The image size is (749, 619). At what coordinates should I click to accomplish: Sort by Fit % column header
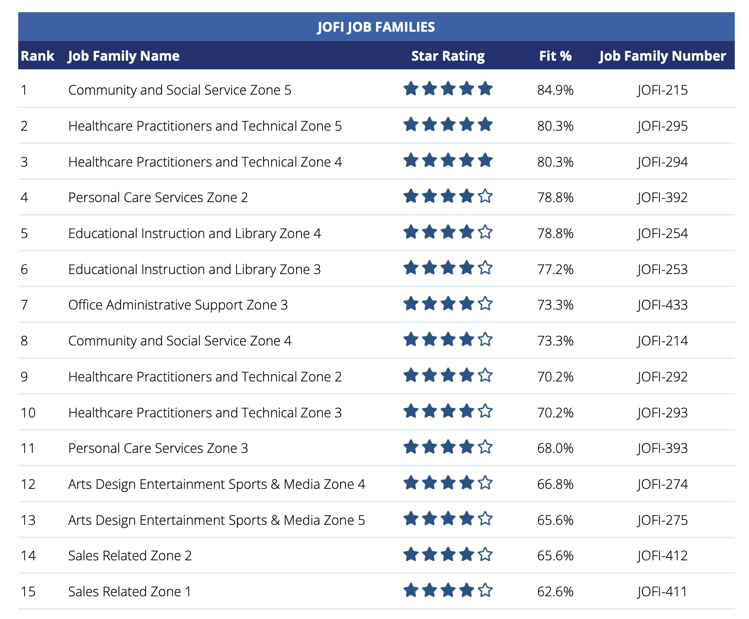(555, 56)
